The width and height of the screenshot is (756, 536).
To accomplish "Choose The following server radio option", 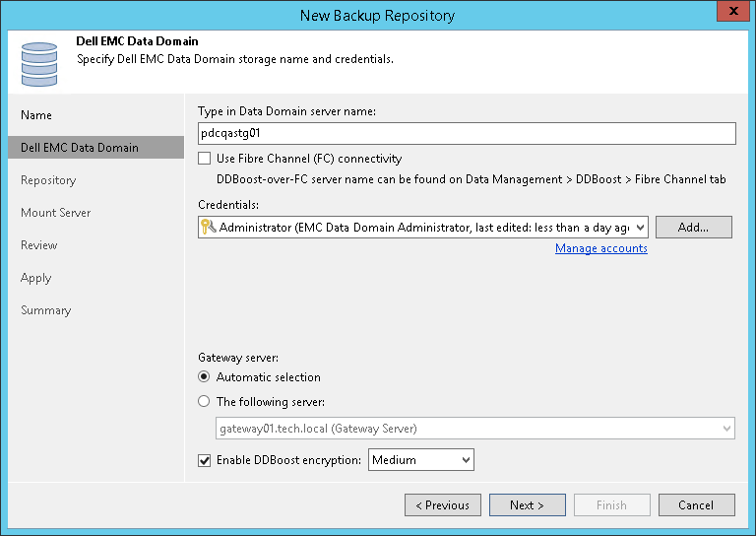I will (x=204, y=401).
